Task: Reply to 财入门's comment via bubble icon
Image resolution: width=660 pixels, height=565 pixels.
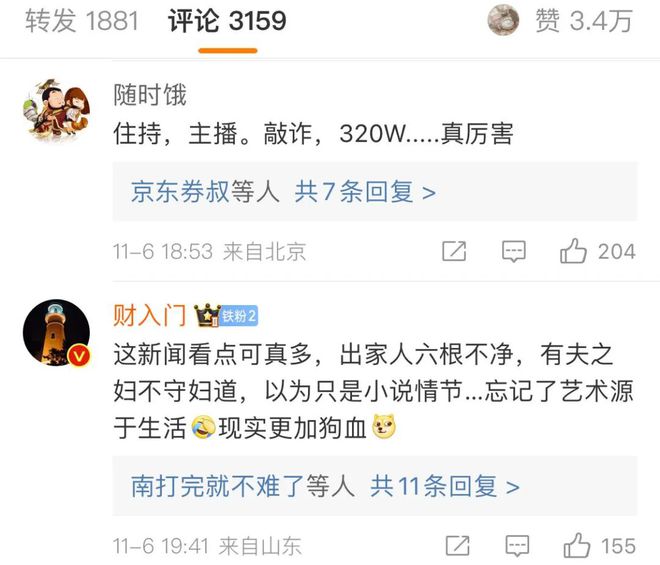Action: point(517,546)
